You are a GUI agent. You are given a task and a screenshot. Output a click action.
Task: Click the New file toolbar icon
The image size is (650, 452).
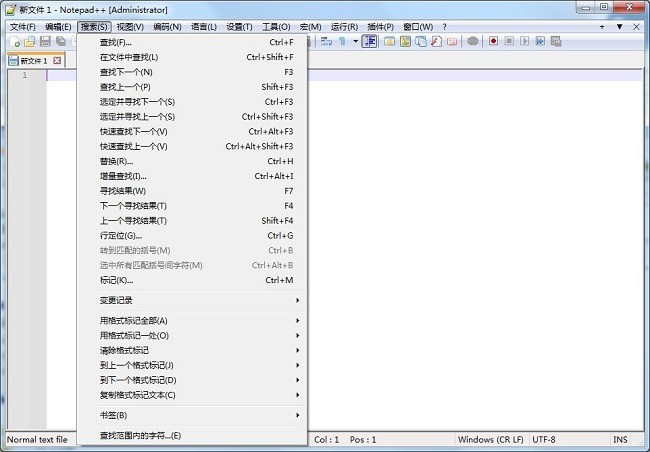(x=15, y=41)
